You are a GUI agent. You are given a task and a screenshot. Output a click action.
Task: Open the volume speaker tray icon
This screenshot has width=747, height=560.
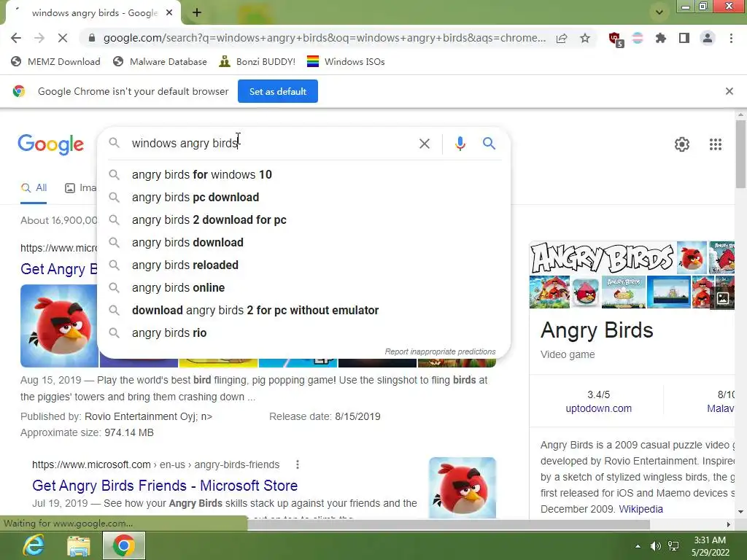pyautogui.click(x=656, y=546)
